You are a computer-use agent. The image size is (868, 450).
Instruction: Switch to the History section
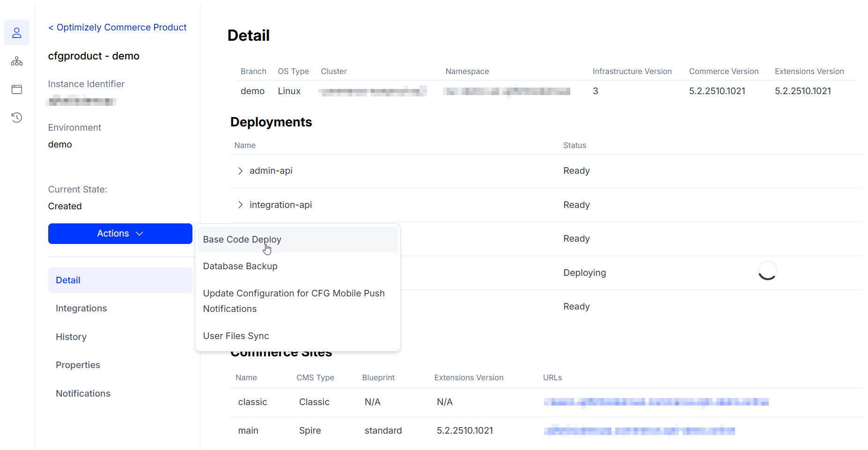71,337
